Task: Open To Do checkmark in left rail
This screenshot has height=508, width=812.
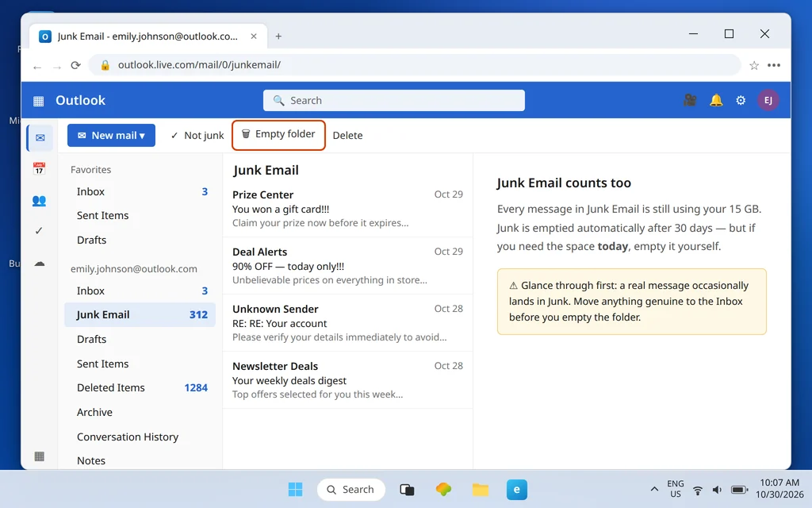Action: 40,231
